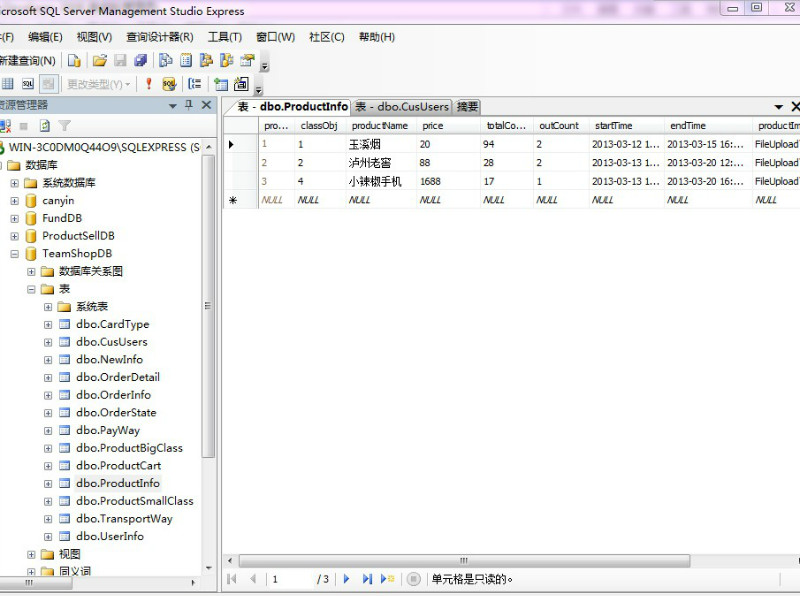800x596 pixels.
Task: Jump to last record in navigator
Action: point(367,579)
